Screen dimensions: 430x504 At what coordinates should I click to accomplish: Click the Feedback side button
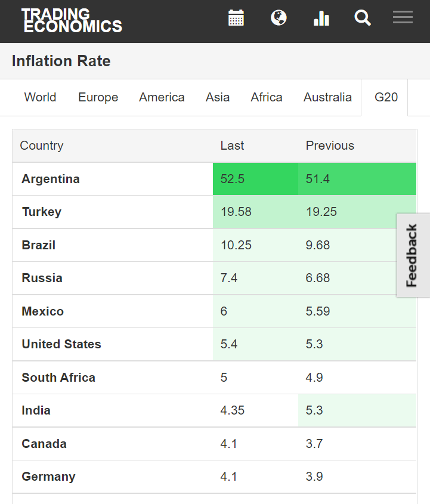(413, 255)
